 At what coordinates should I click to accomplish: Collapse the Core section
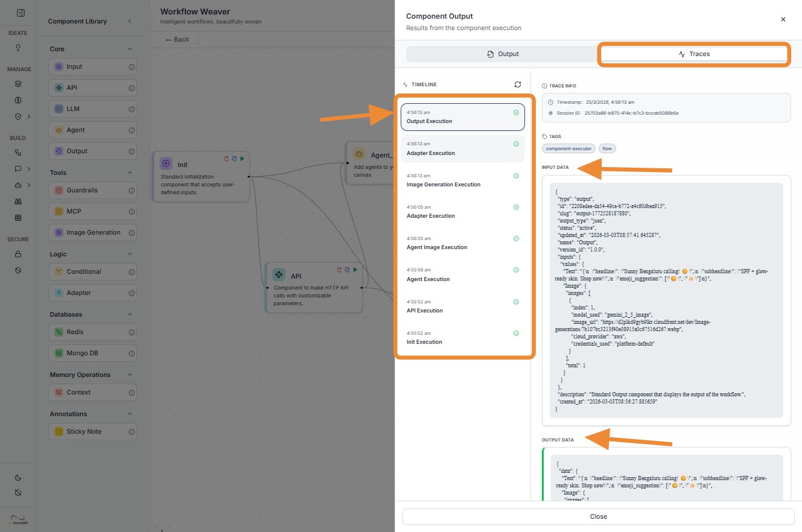click(x=130, y=49)
